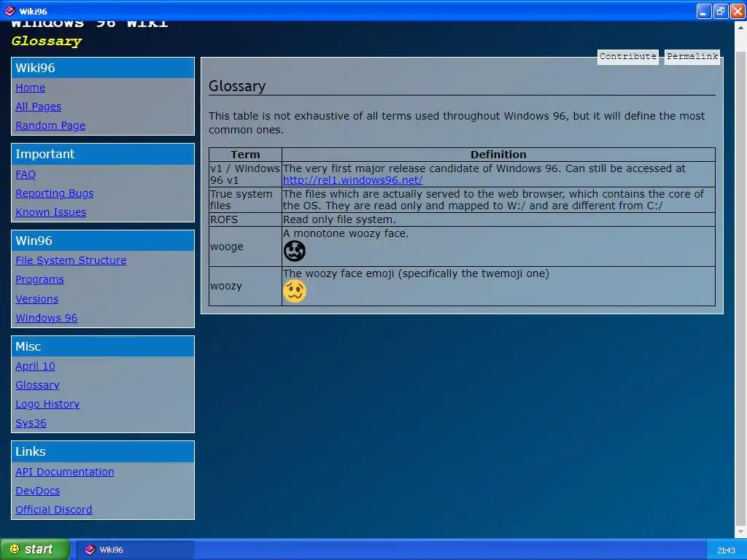The image size is (747, 560).
Task: Click the twemoji woozy face definition text
Action: coord(416,274)
